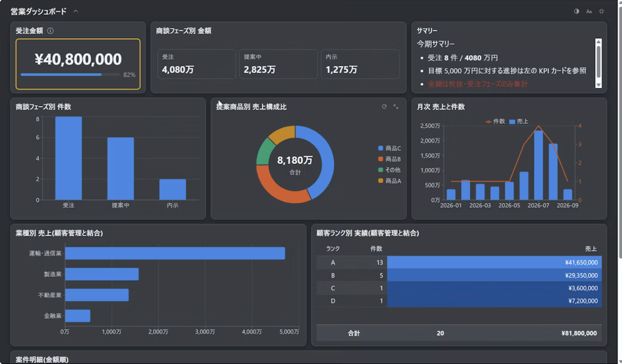Sort by the 件数 column header
Viewport: 622px width, 364px height.
tap(376, 248)
